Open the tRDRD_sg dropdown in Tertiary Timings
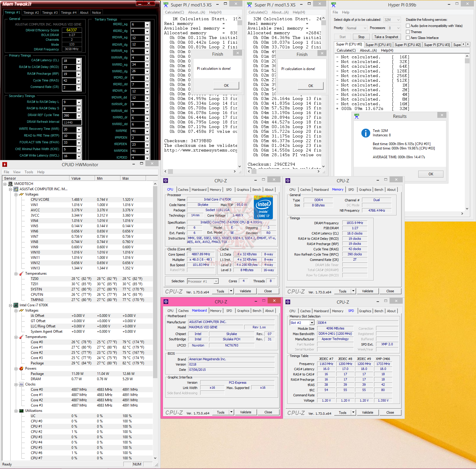 (147, 24)
